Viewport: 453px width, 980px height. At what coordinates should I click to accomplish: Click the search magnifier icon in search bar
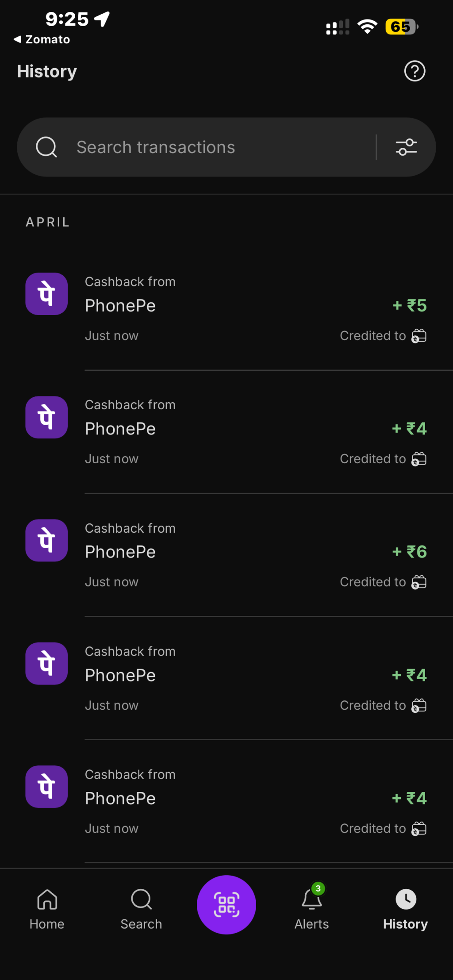(46, 147)
